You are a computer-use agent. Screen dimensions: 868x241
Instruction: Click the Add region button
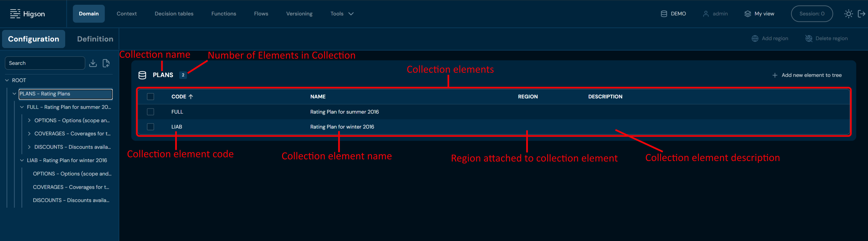(770, 38)
